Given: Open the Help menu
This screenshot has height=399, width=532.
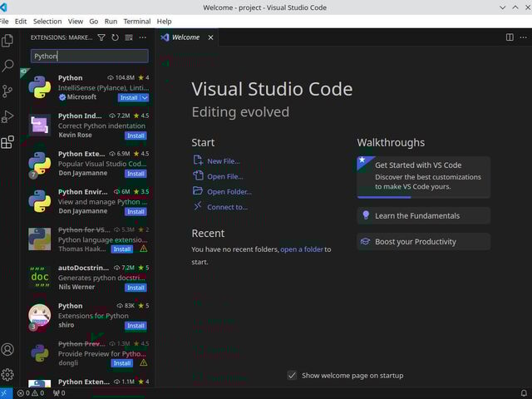Looking at the screenshot, I should (165, 22).
